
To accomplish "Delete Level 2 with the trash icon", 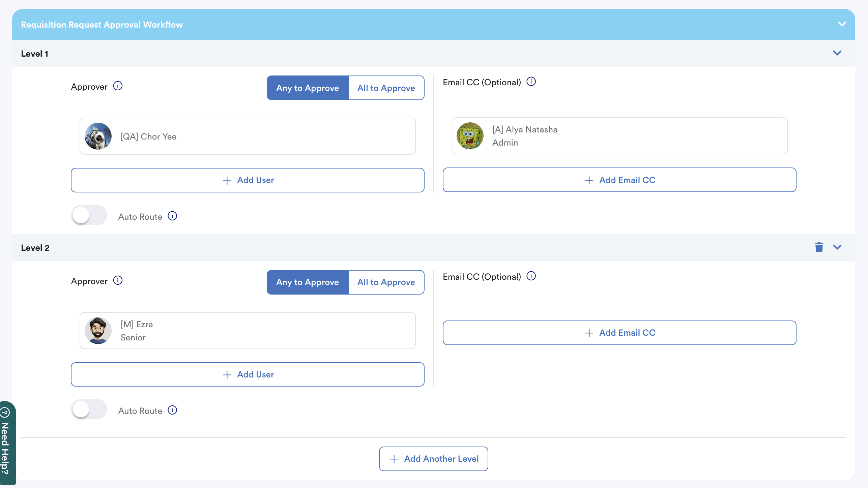I will 819,247.
